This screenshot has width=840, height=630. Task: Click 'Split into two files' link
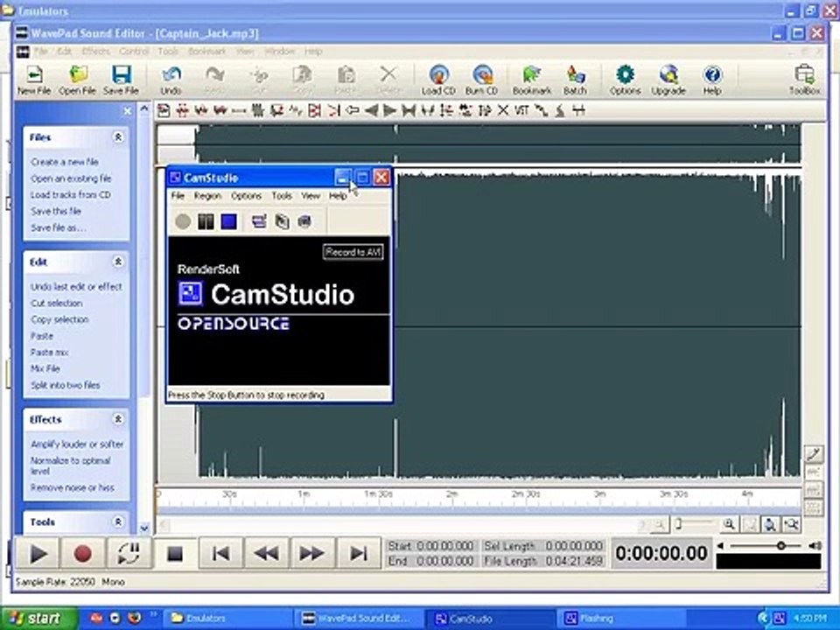[66, 385]
